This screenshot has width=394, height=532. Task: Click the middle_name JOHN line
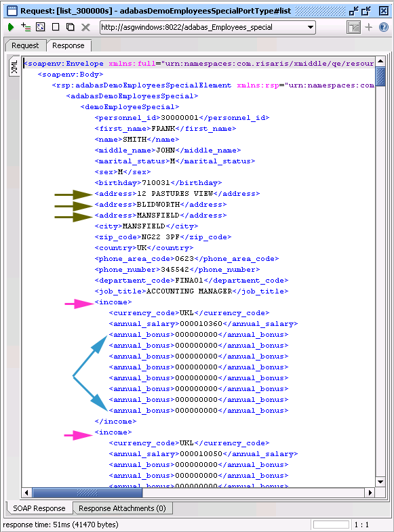pyautogui.click(x=168, y=150)
